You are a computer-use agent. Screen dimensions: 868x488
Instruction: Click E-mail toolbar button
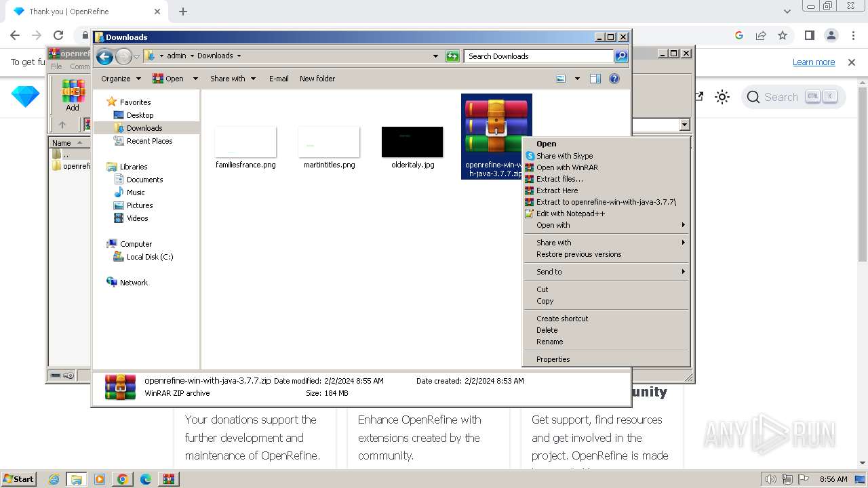(x=279, y=79)
